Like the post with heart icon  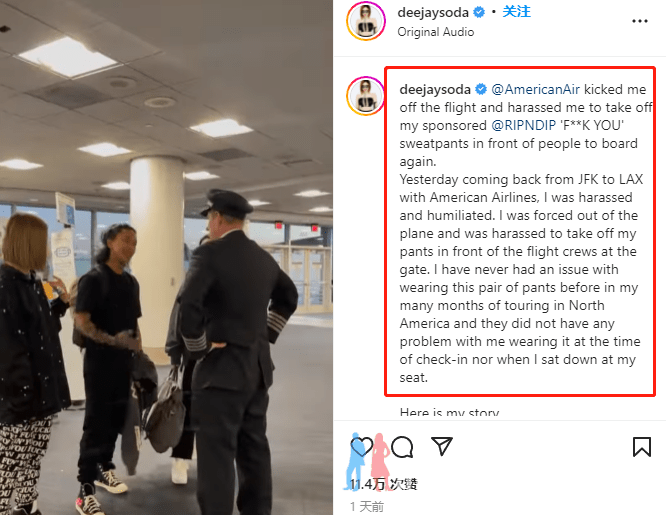(361, 447)
